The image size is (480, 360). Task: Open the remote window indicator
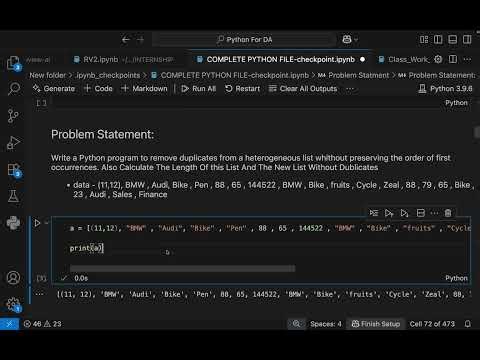coord(9,324)
